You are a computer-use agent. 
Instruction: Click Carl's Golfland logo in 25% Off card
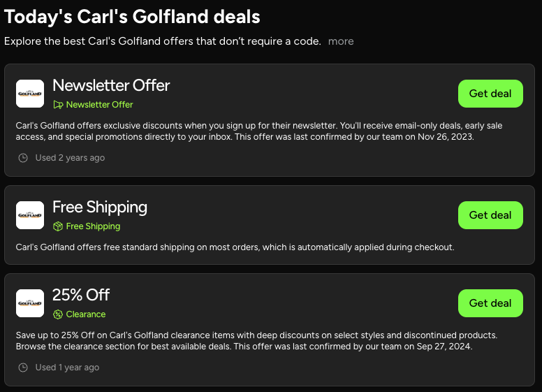[30, 303]
